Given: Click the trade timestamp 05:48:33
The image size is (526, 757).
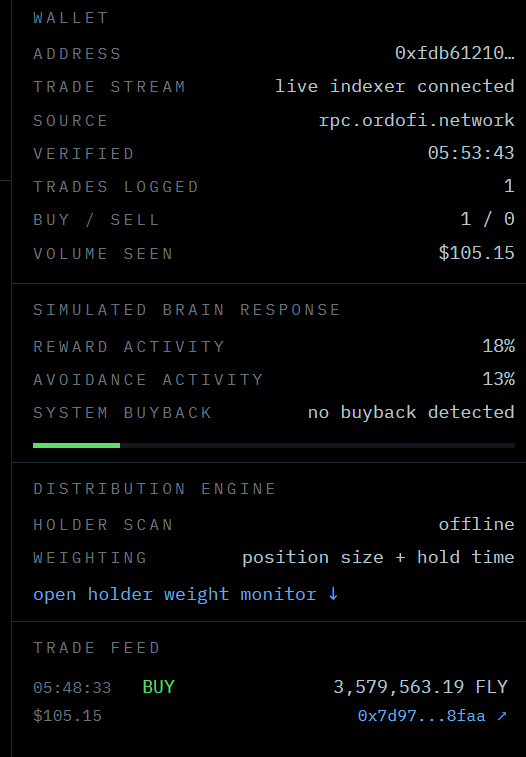Looking at the screenshot, I should (x=72, y=687).
